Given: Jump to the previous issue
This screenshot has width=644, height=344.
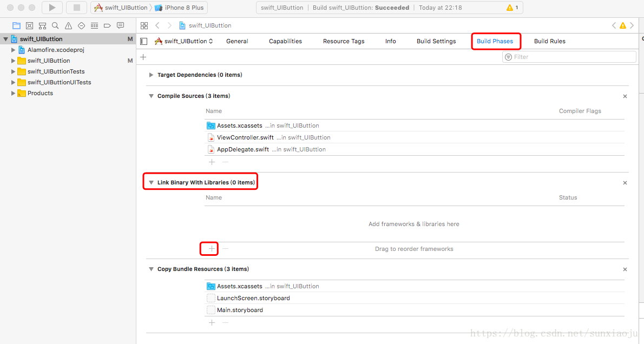Looking at the screenshot, I should coord(614,25).
